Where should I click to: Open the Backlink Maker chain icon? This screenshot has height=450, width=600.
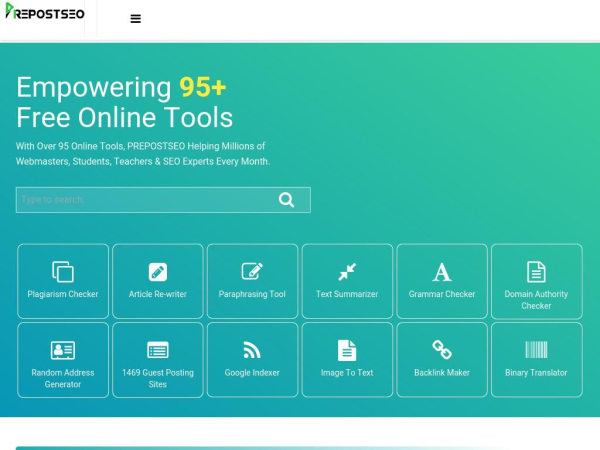coord(442,349)
